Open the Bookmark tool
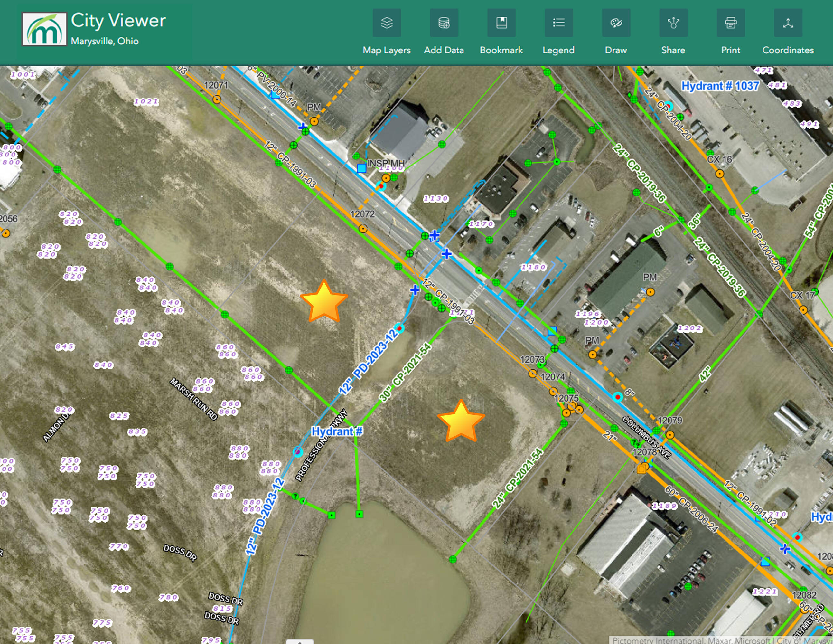 point(501,23)
